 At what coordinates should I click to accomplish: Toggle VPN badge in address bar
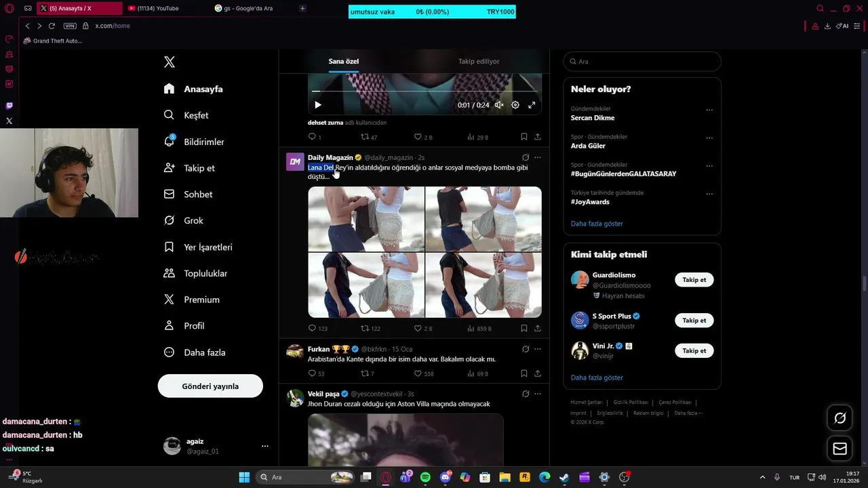coord(70,26)
